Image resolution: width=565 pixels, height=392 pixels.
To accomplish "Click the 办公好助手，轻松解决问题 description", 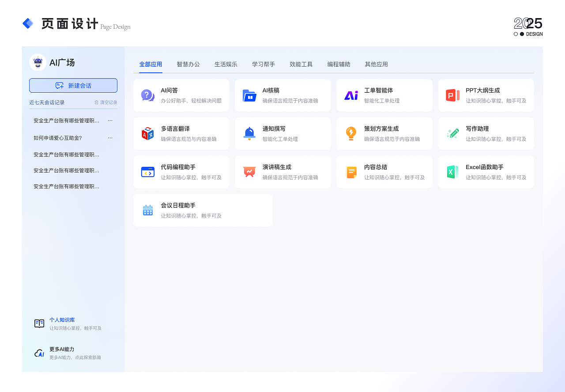I will pos(191,101).
